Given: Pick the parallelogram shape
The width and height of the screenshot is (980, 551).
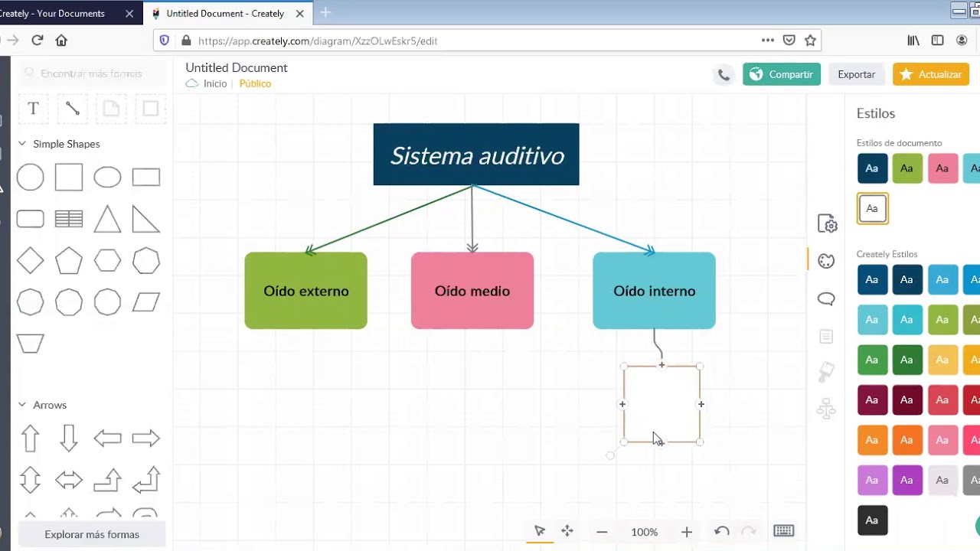Looking at the screenshot, I should 145,302.
